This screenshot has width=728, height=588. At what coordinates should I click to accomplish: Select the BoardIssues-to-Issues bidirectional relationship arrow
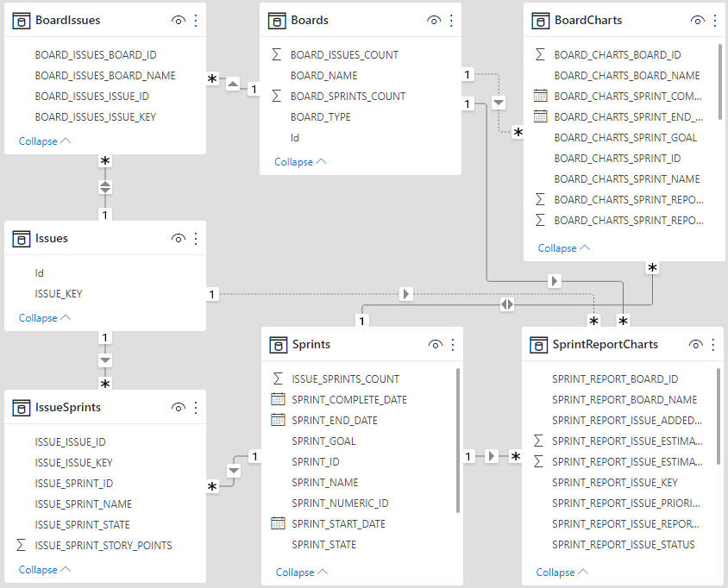pos(105,187)
